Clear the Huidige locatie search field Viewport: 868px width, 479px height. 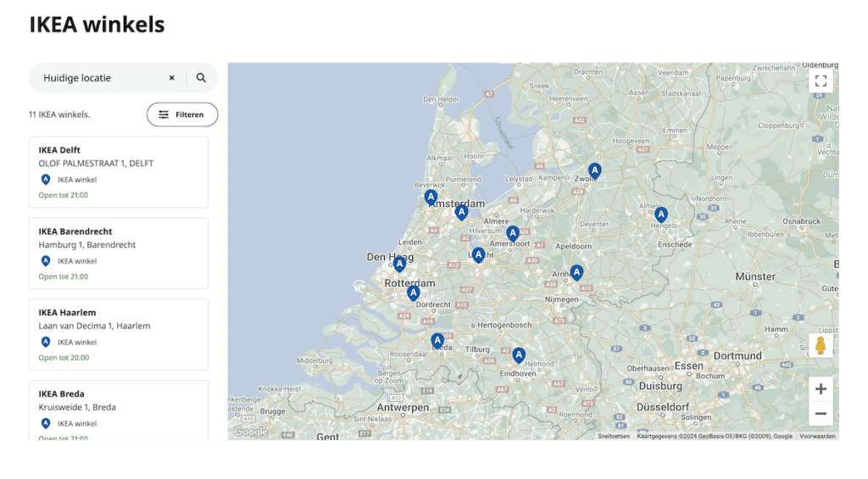pyautogui.click(x=171, y=78)
